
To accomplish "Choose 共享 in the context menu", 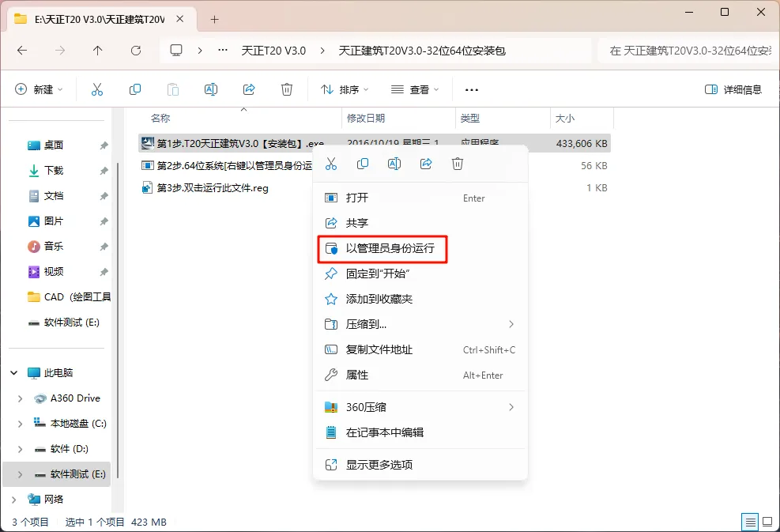I will [x=420, y=223].
